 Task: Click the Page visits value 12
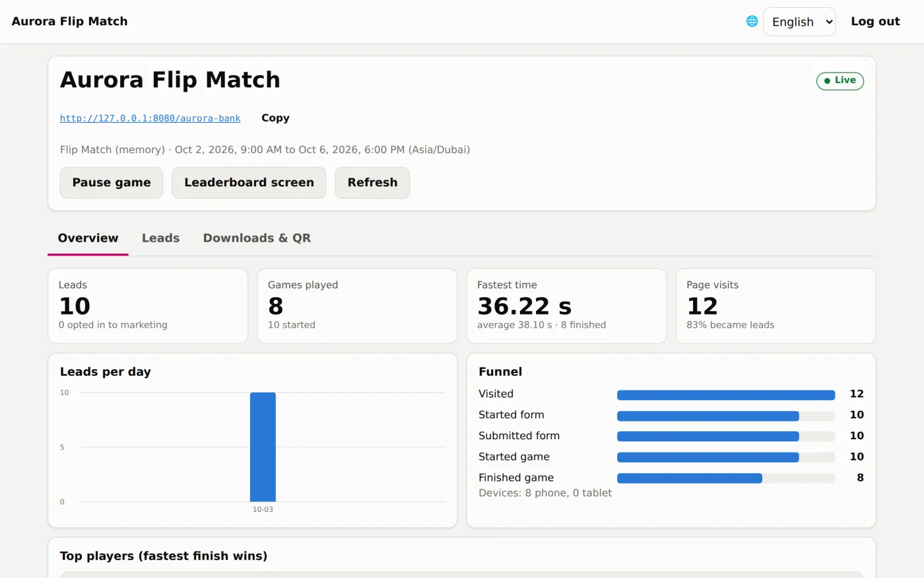click(702, 307)
